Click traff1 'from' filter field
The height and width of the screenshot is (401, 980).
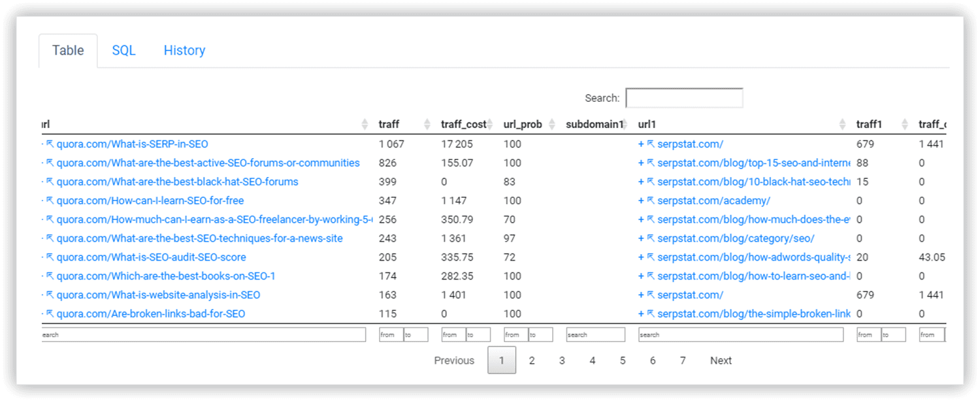tap(869, 335)
